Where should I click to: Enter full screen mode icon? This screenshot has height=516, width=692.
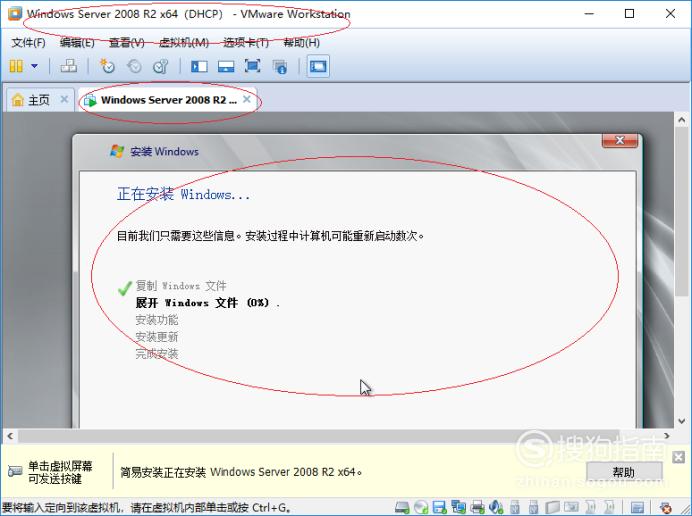point(252,66)
